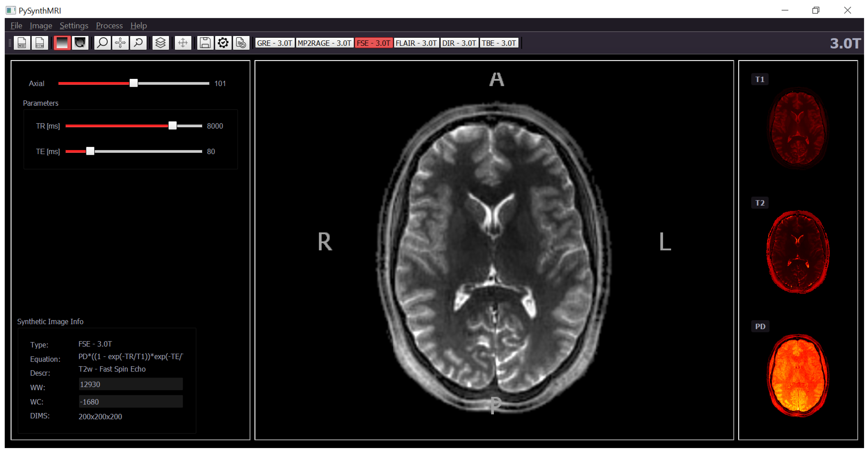Click the equation text starting with PD*((1
Screen dimensions: 868x452
click(x=131, y=357)
